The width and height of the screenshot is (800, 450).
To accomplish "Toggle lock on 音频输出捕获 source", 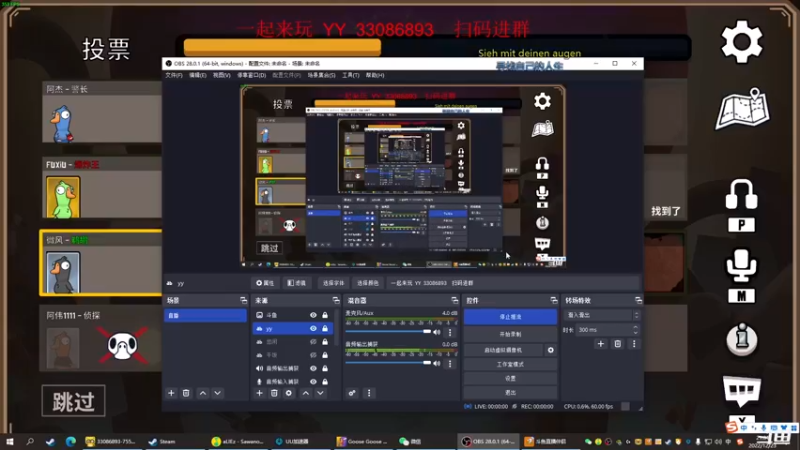I will pos(325,368).
